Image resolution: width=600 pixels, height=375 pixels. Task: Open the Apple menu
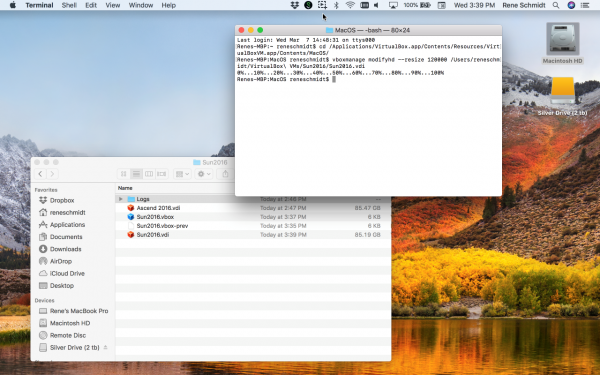pos(13,5)
